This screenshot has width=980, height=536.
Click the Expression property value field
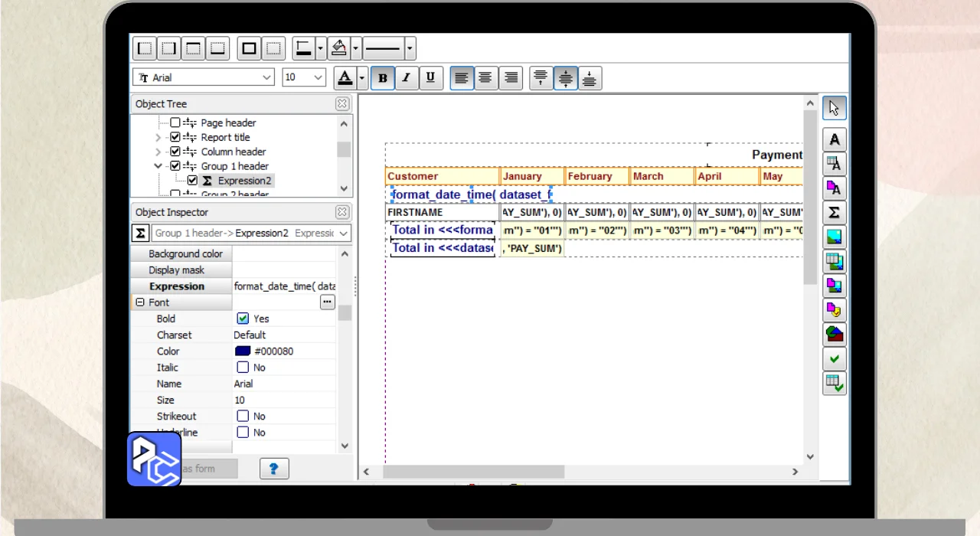click(284, 286)
